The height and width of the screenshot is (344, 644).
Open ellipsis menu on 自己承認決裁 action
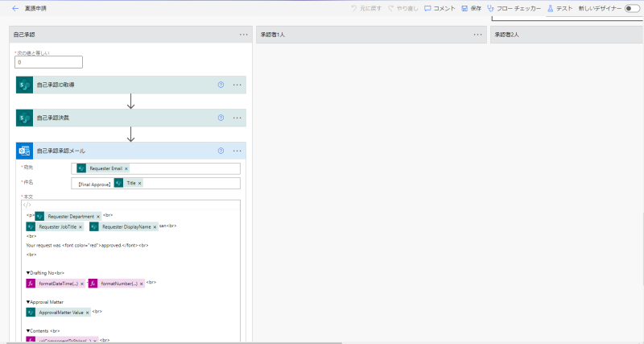pos(237,118)
